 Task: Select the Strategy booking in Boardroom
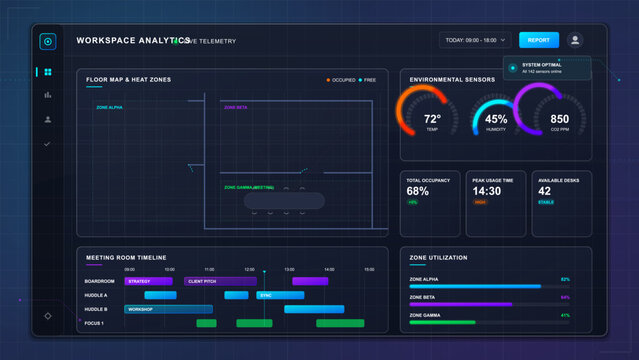coord(148,281)
